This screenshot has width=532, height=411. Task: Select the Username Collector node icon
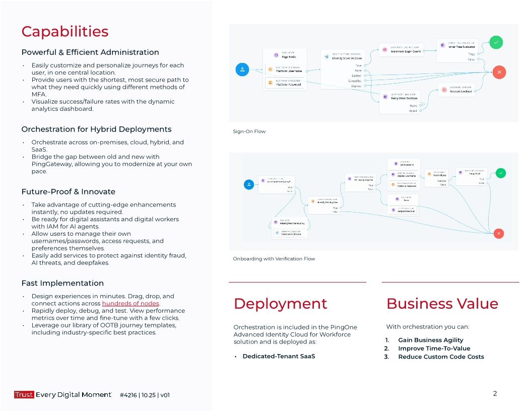pyautogui.click(x=277, y=232)
